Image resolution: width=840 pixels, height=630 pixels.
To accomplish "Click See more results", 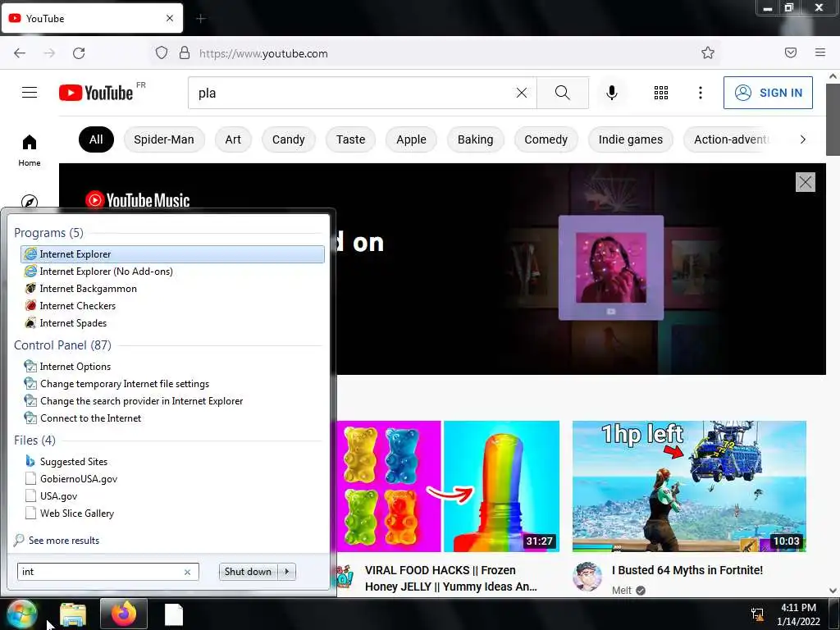I will click(64, 541).
